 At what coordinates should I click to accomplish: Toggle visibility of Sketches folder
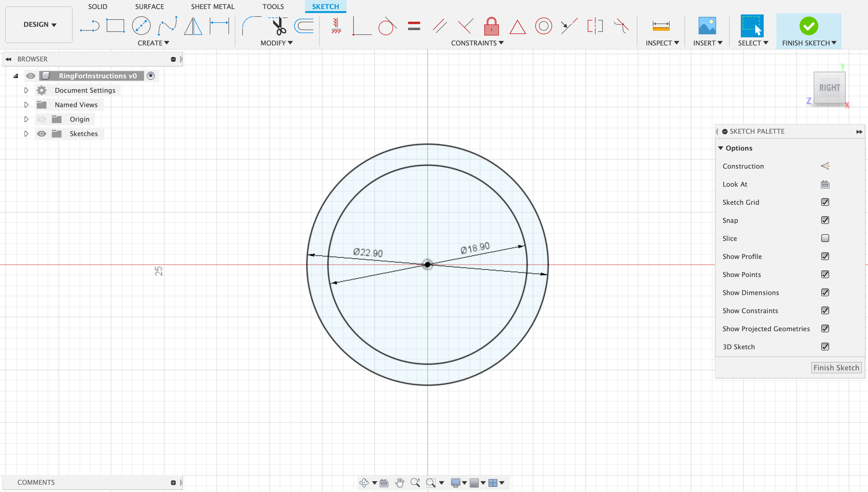coord(42,133)
